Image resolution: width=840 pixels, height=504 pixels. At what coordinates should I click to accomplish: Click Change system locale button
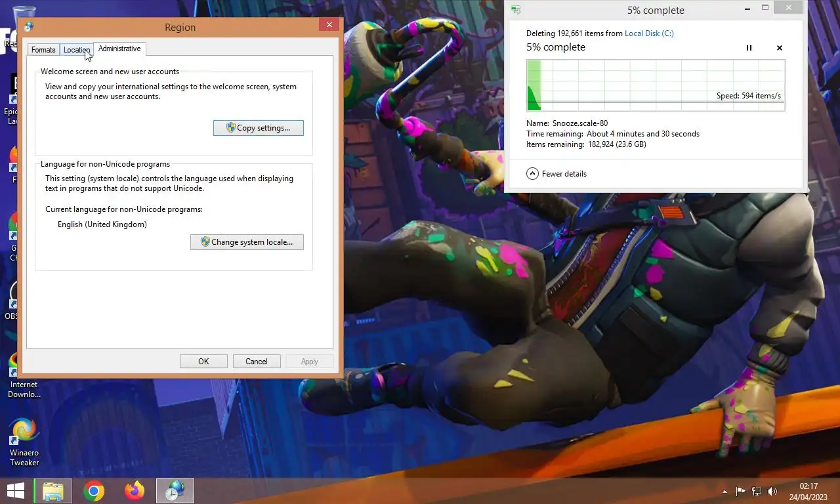click(247, 242)
